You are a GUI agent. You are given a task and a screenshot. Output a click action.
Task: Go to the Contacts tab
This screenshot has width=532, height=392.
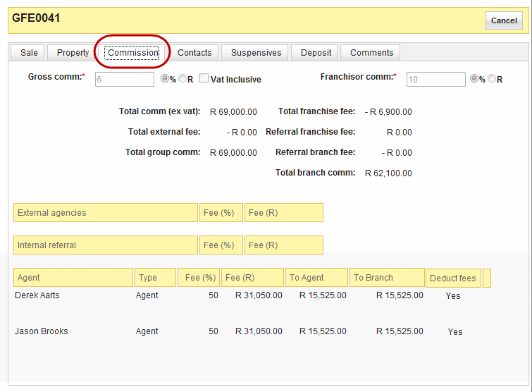194,53
